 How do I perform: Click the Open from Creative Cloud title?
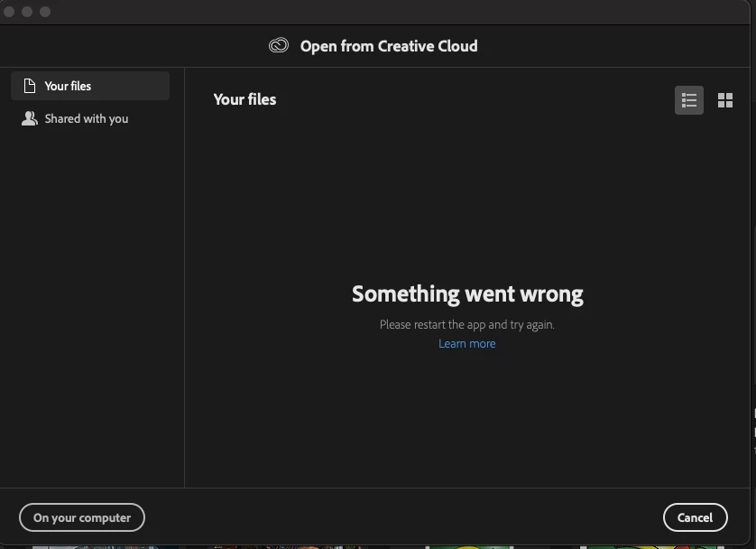[389, 46]
